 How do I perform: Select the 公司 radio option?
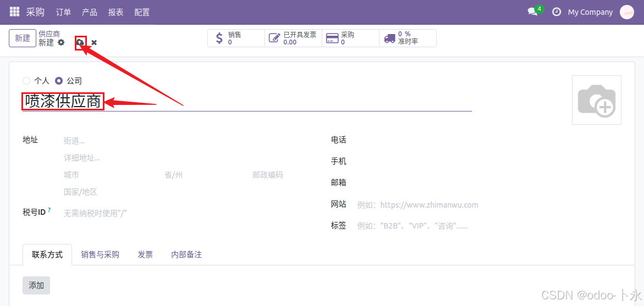59,81
